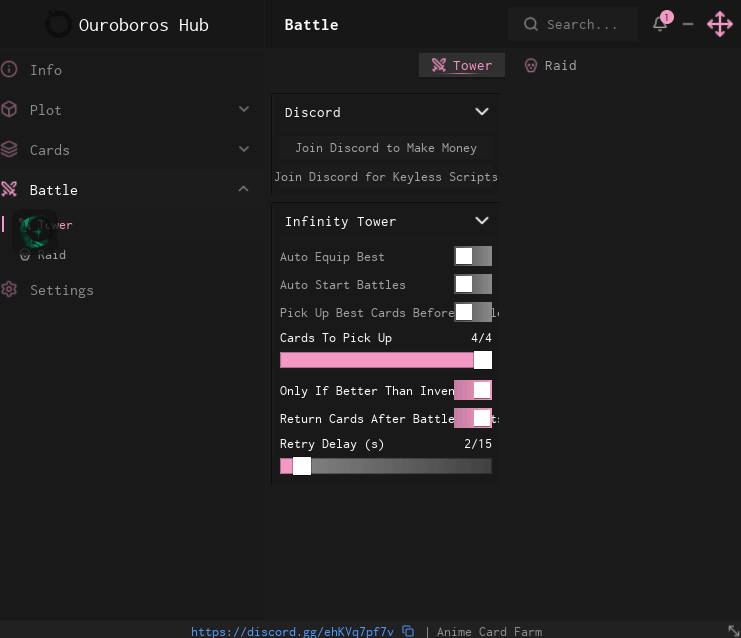The image size is (741, 638).
Task: Open the Info sidebar page
Action: [132, 70]
